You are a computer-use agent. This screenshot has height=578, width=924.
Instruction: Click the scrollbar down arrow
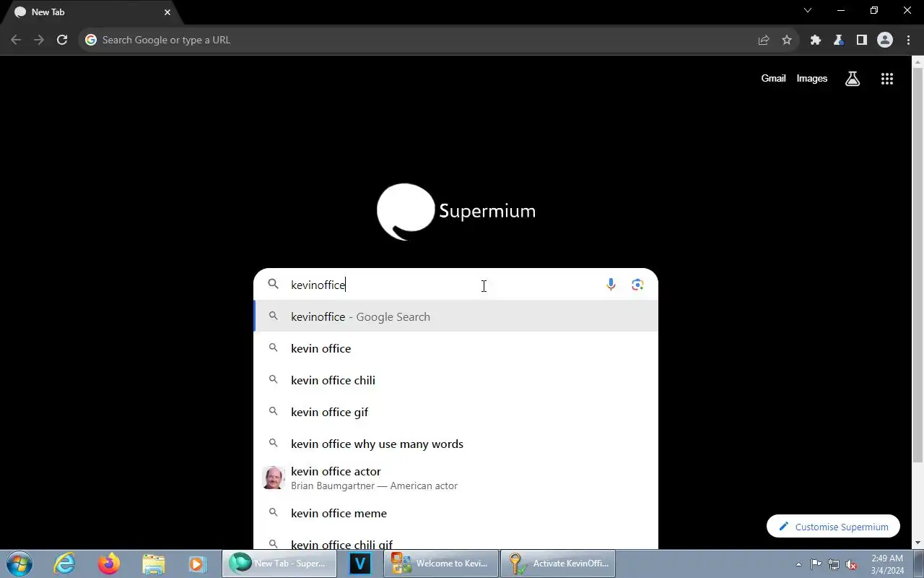pos(918,543)
